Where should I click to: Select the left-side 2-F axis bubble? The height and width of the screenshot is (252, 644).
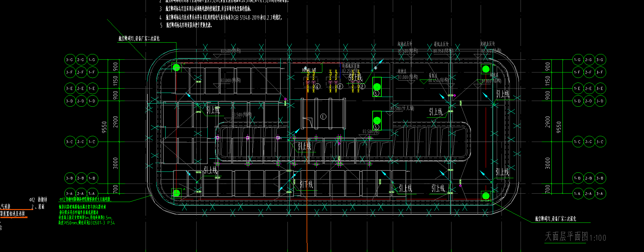click(81, 72)
